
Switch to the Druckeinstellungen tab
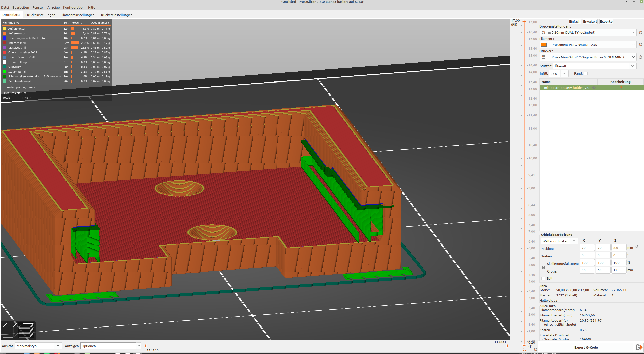click(40, 15)
